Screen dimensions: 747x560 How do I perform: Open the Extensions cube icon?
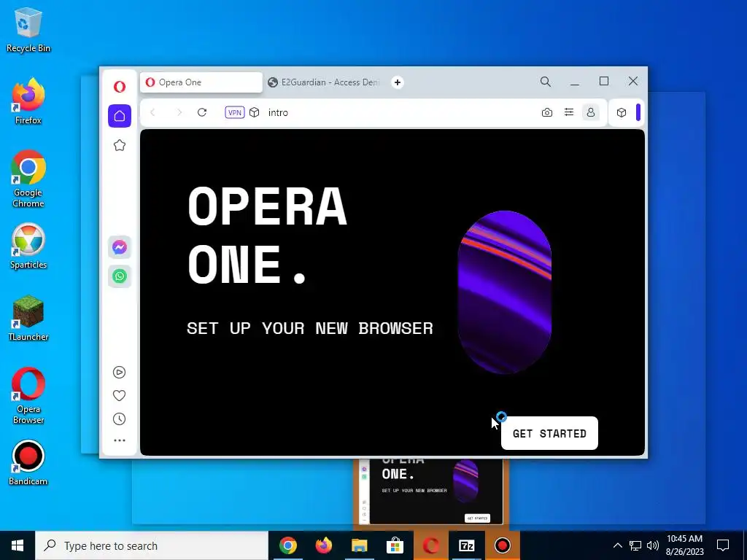click(x=622, y=112)
